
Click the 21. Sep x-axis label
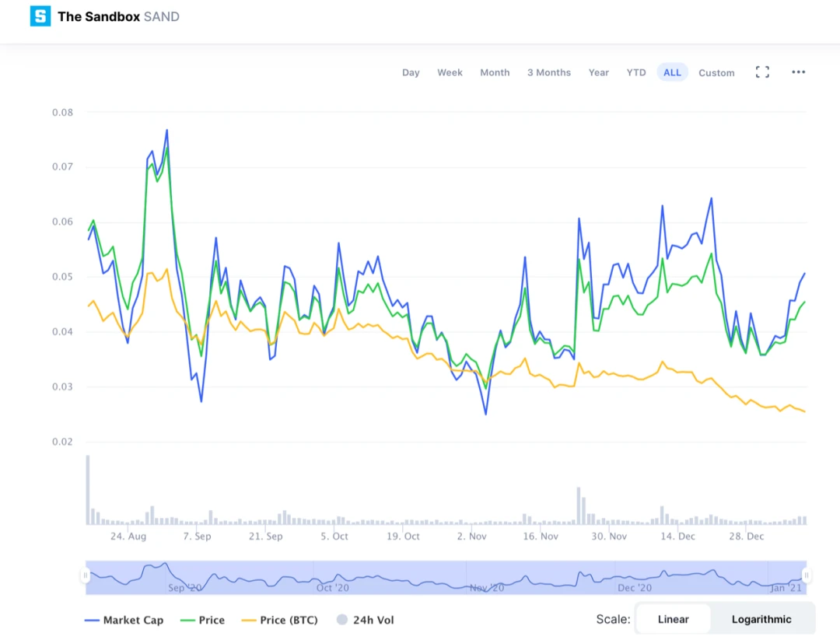[265, 536]
